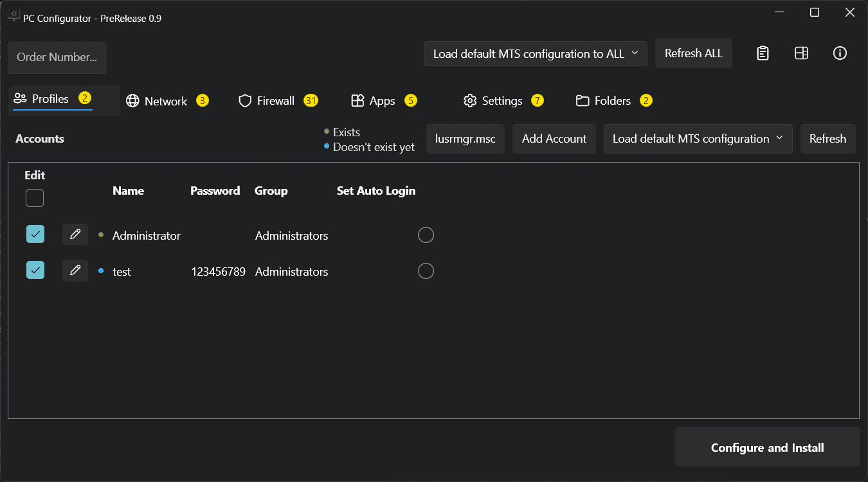Open the Accounts Load default MTS configuration dropdown

[x=698, y=139]
